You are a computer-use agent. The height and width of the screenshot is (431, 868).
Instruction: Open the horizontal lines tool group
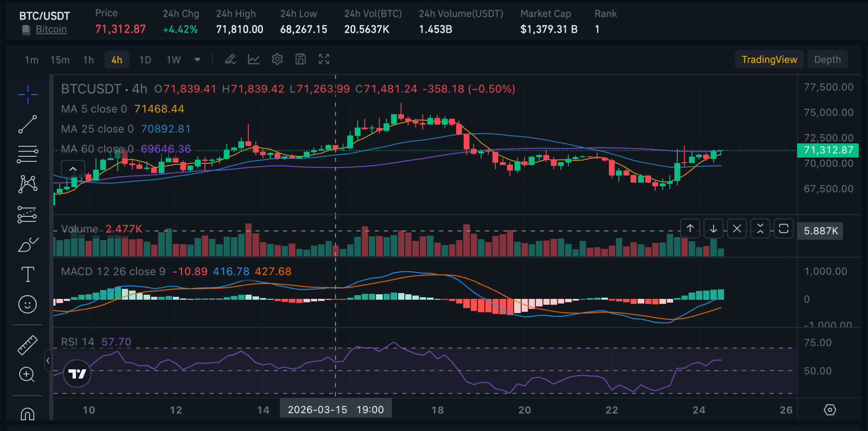point(28,154)
